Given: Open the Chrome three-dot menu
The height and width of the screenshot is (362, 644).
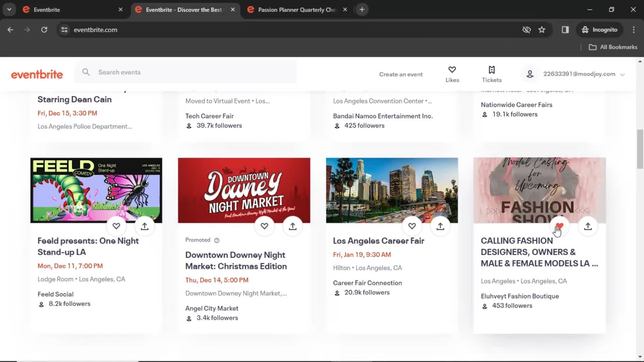Looking at the screenshot, I should 634,30.
